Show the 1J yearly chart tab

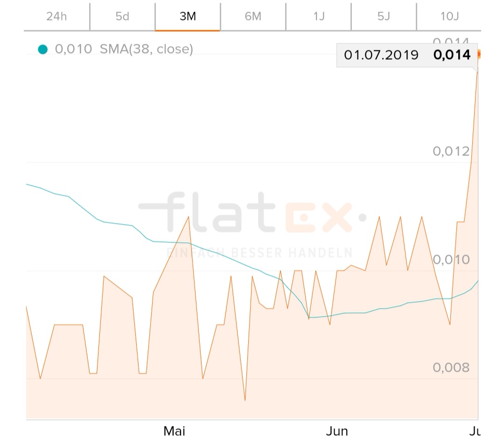pyautogui.click(x=319, y=16)
